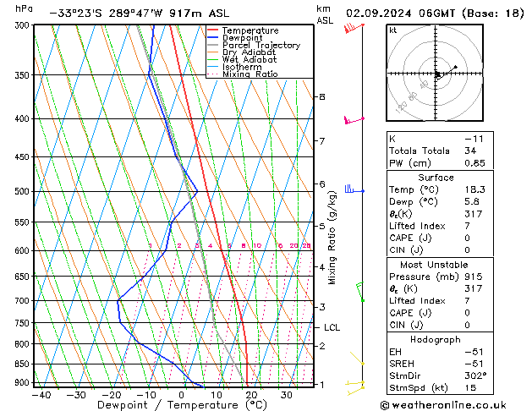Click the 'hPa' axis unit label
Image resolution: width=532 pixels, height=411 pixels.
click(x=24, y=8)
